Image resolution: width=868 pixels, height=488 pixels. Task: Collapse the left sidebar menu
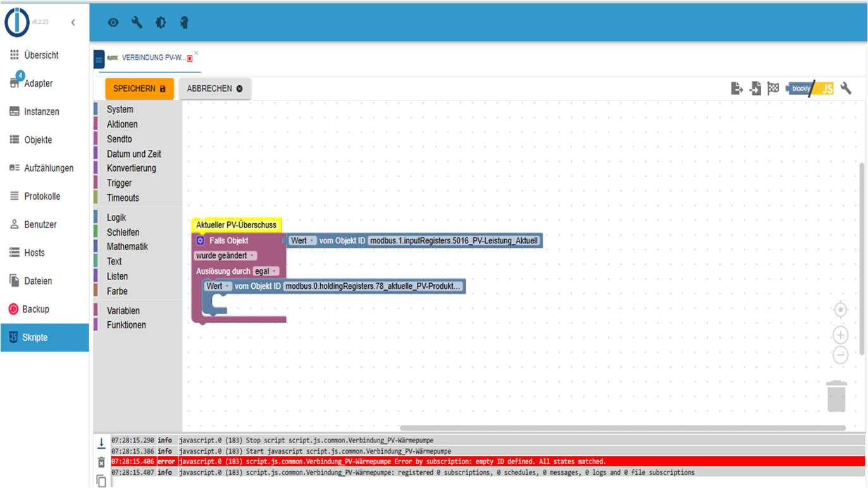coord(73,23)
